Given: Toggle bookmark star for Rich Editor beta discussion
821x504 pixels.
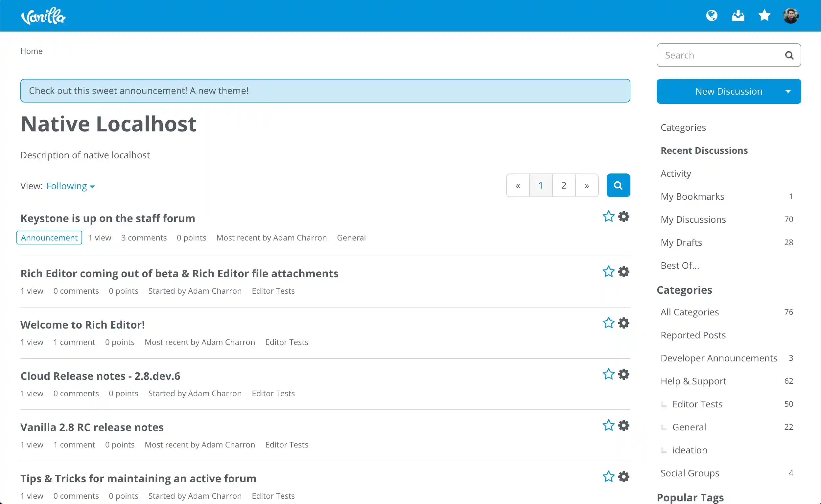Looking at the screenshot, I should pos(608,272).
